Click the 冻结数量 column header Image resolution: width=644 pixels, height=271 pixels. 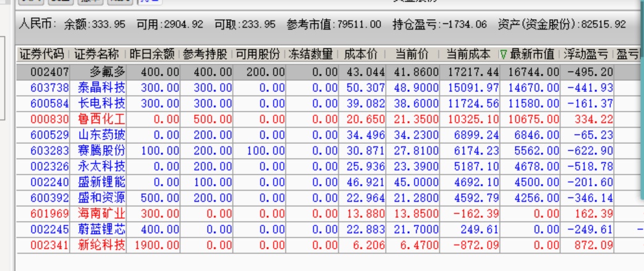(310, 54)
